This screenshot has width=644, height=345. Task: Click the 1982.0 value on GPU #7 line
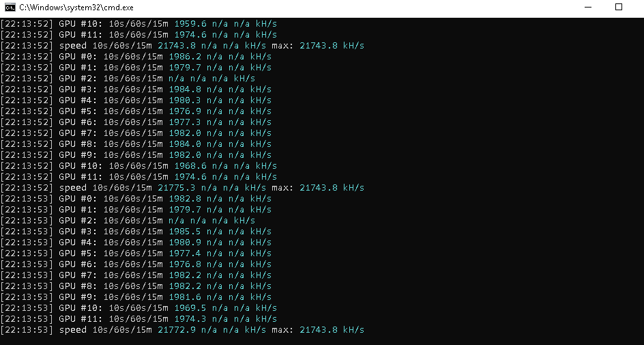pyautogui.click(x=185, y=133)
